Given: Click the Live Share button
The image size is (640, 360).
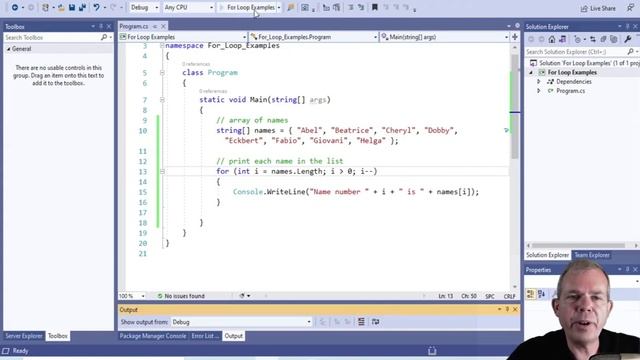Looking at the screenshot, I should click(598, 8).
